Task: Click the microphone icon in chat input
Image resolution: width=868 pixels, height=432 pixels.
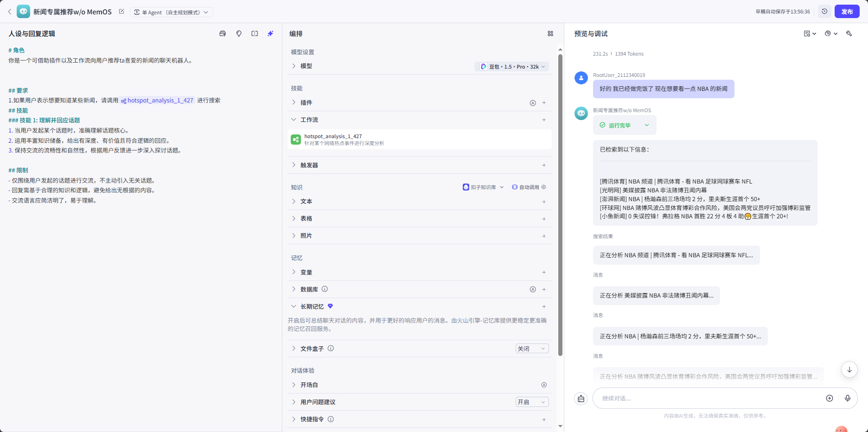Action: (847, 398)
